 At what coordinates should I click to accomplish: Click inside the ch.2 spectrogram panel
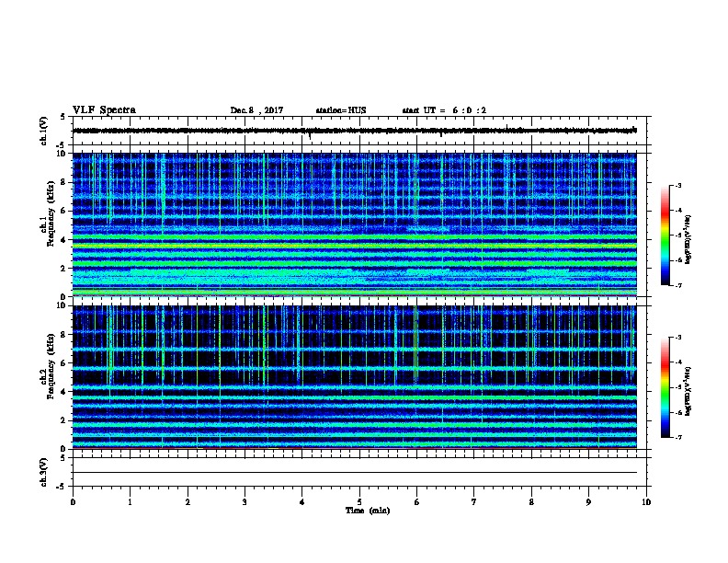(354, 377)
